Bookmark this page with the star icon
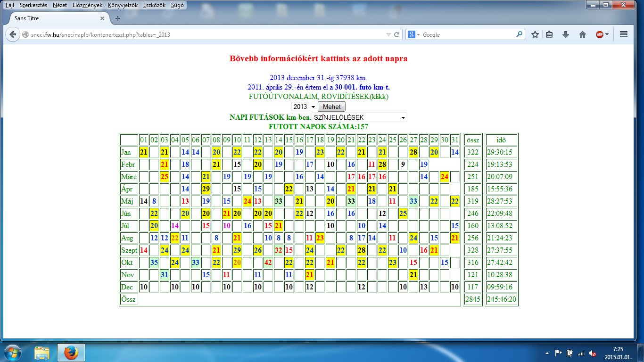 (535, 34)
